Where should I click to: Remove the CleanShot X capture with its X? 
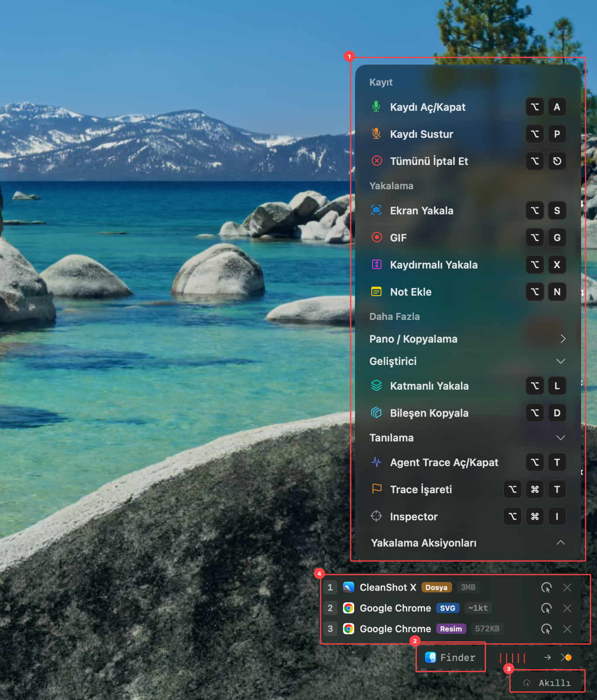pos(567,588)
